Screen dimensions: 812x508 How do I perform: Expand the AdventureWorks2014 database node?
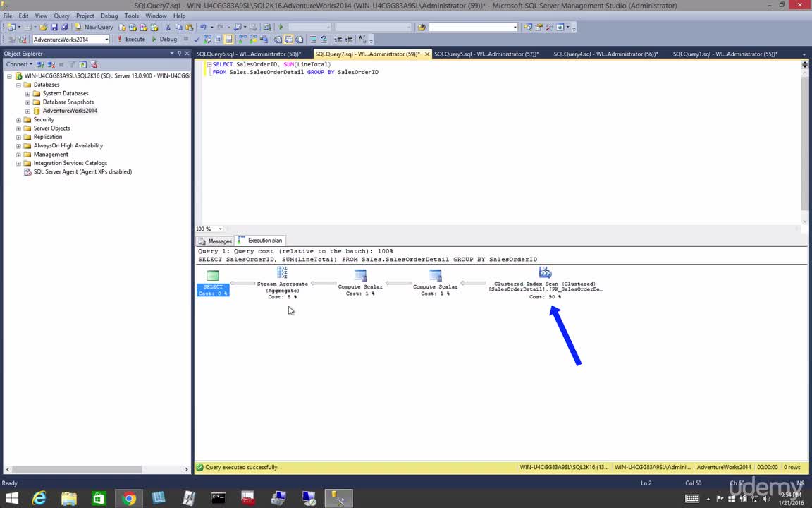27,111
